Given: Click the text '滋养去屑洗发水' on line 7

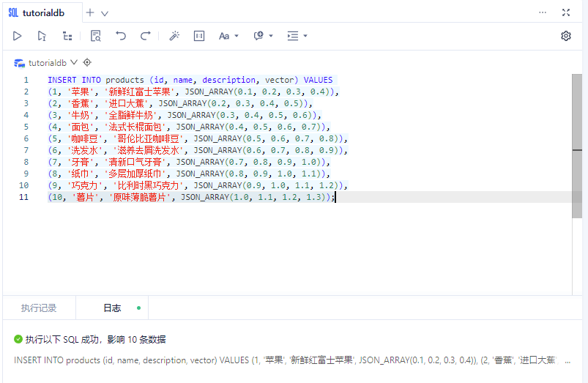Looking at the screenshot, I should [148, 150].
